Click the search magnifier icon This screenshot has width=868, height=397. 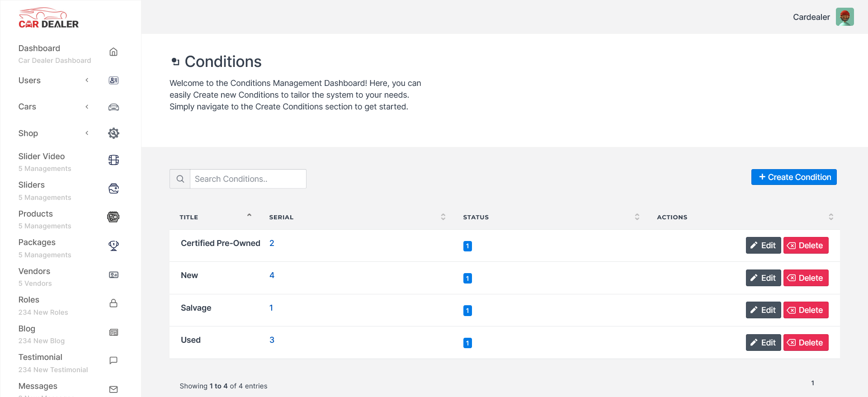coord(180,179)
